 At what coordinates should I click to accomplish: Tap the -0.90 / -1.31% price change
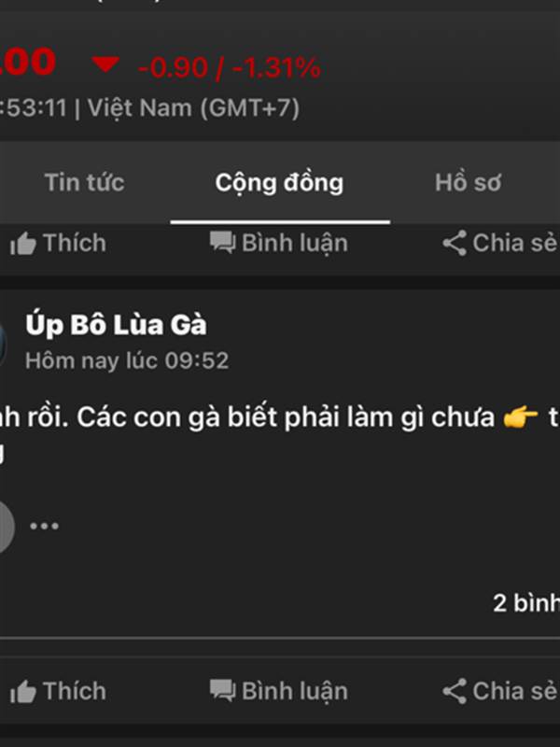pos(230,67)
